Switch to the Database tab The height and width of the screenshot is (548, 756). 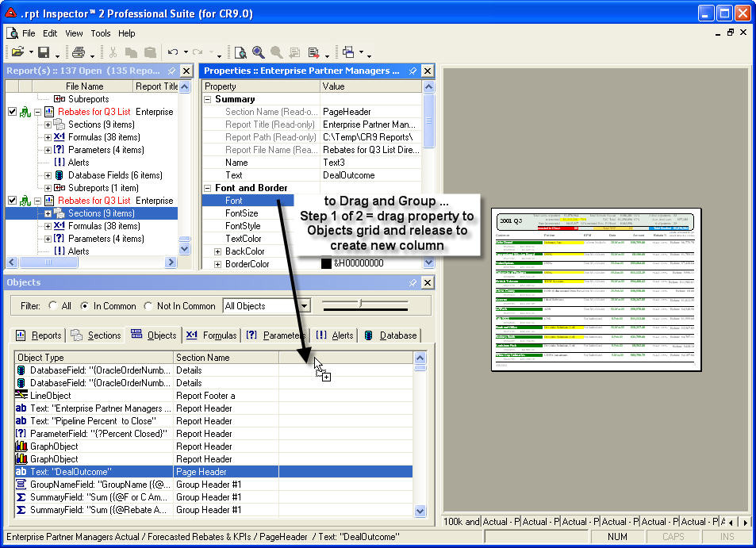pyautogui.click(x=391, y=335)
